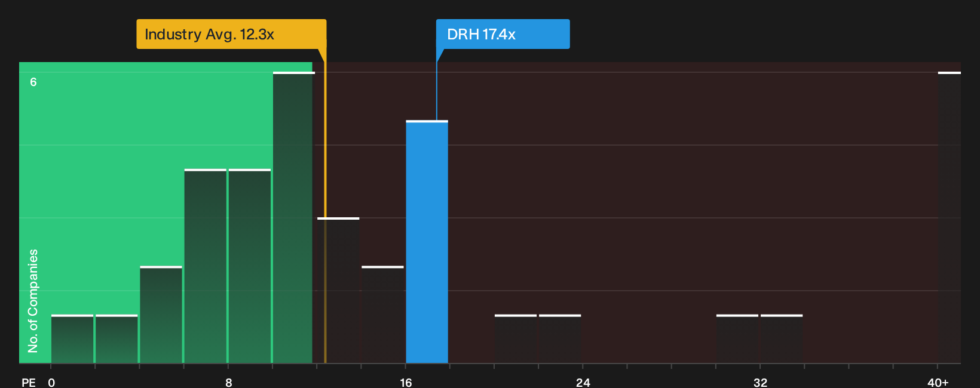Screen dimensions: 980x388
Task: Click the x-axis label '0'
Action: point(51,383)
